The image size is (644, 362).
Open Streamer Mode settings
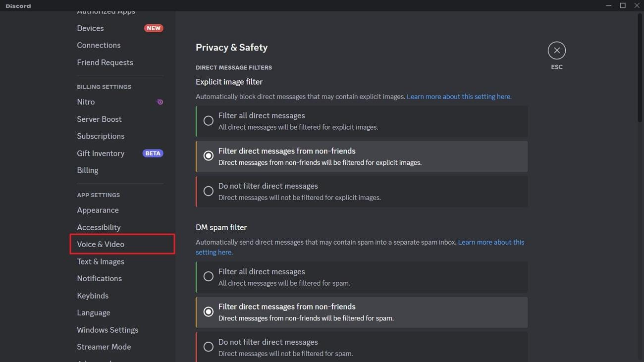click(x=104, y=346)
